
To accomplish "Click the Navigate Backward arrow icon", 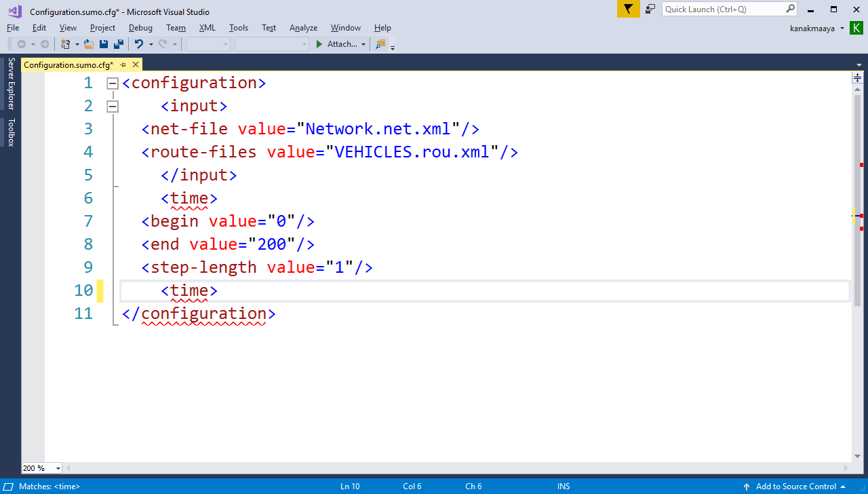I will coord(22,44).
